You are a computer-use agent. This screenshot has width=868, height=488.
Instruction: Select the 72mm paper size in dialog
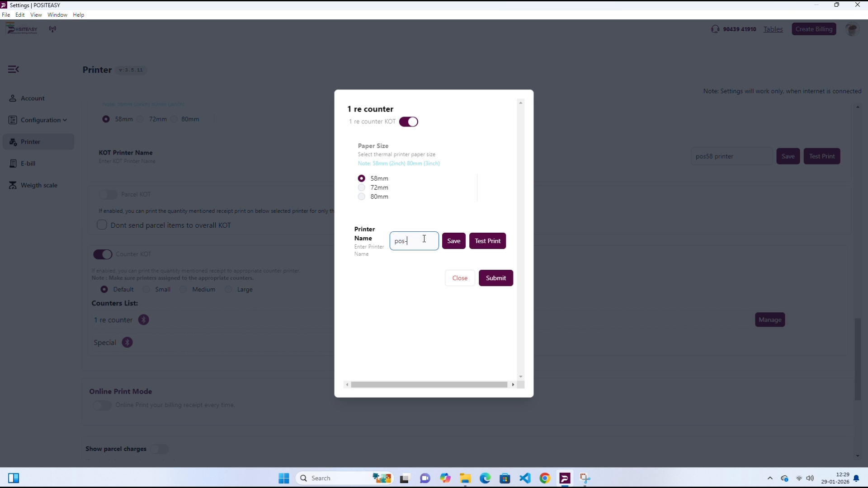tap(362, 188)
